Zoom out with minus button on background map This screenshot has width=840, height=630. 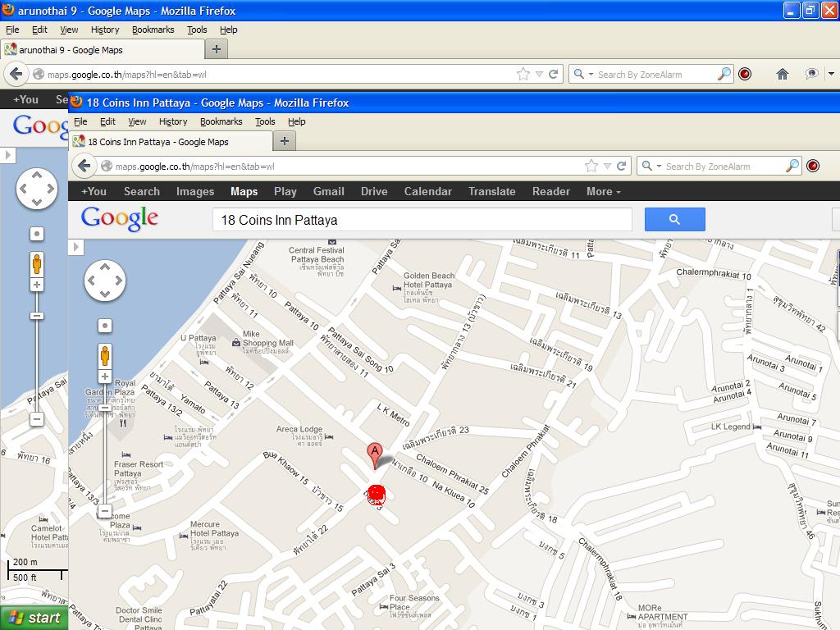37,419
